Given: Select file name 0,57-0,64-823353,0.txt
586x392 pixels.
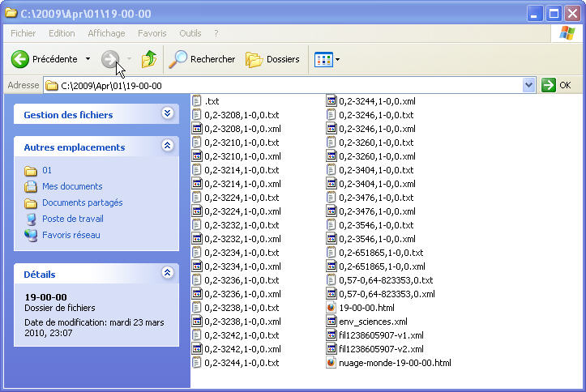Looking at the screenshot, I should pyautogui.click(x=386, y=280).
